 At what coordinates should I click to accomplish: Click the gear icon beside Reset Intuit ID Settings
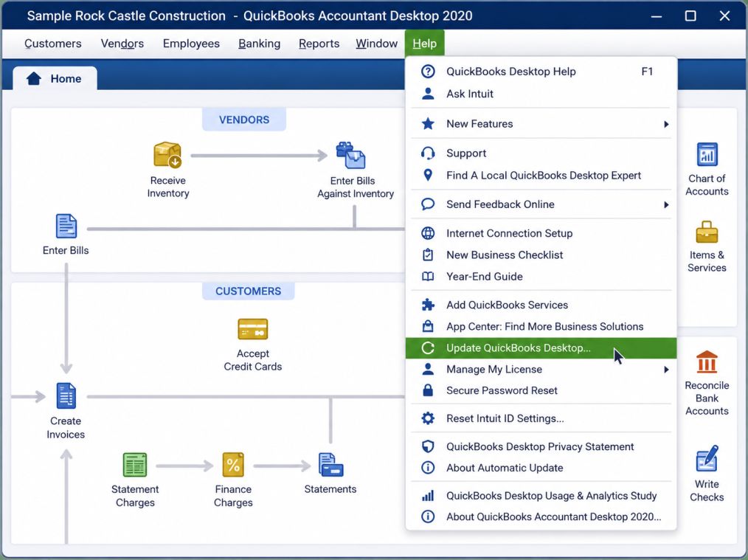[x=428, y=418]
